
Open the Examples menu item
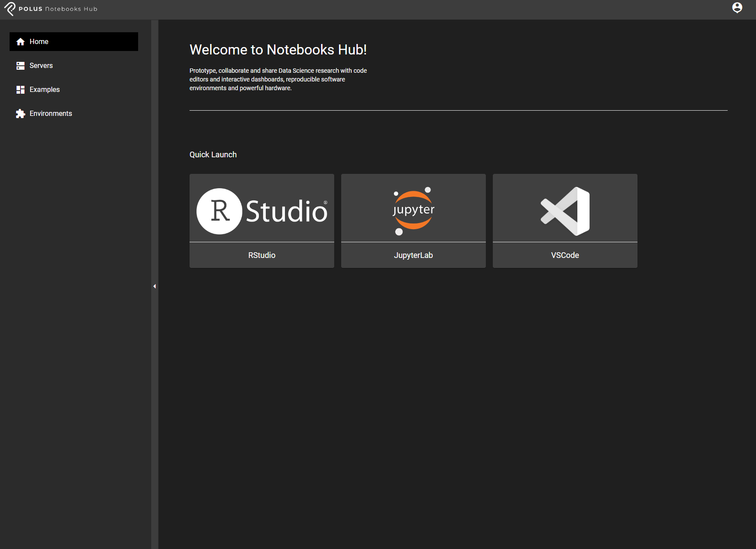74,90
